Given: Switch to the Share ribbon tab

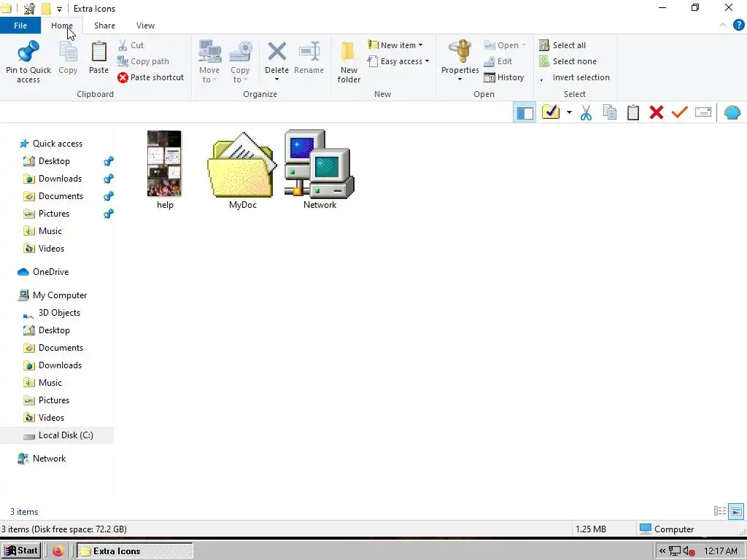Looking at the screenshot, I should tap(104, 26).
